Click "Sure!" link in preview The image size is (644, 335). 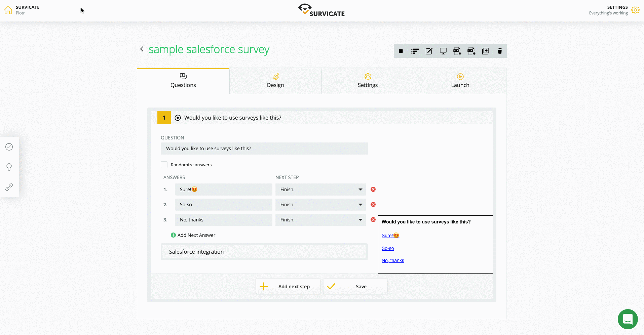pos(390,236)
